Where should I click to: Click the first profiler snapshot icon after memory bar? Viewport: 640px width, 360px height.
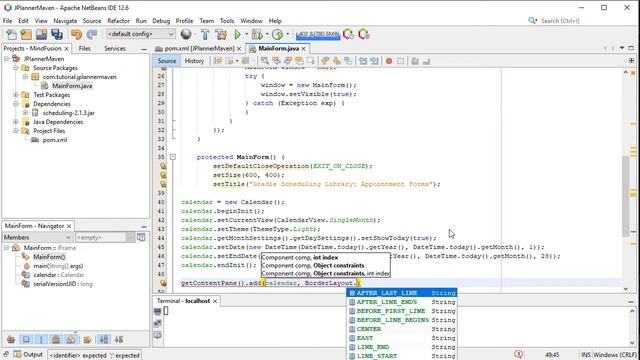point(349,34)
